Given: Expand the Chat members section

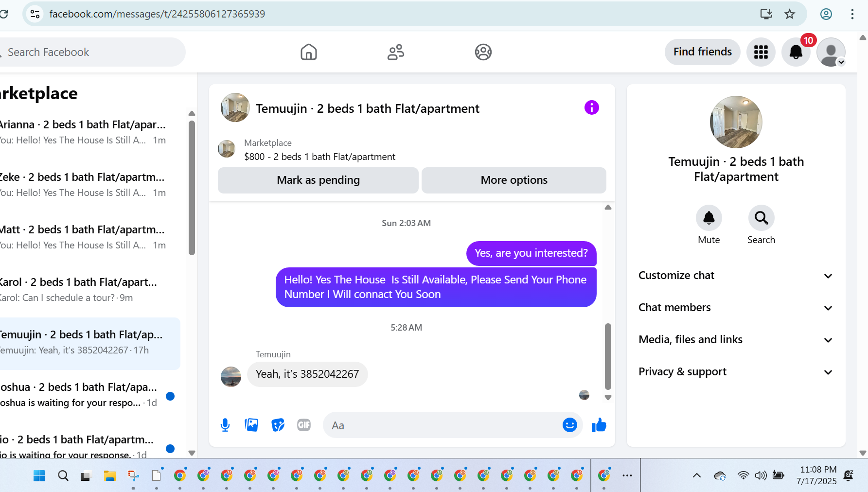Looking at the screenshot, I should tap(736, 308).
